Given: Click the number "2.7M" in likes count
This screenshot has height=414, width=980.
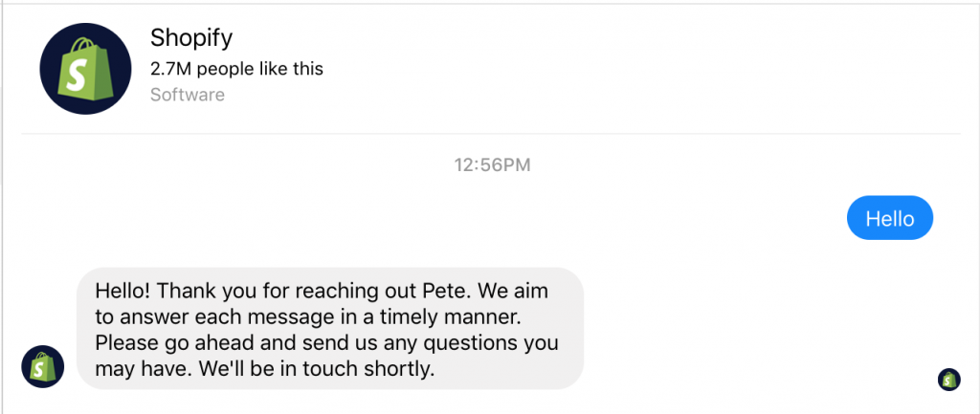Looking at the screenshot, I should point(170,69).
